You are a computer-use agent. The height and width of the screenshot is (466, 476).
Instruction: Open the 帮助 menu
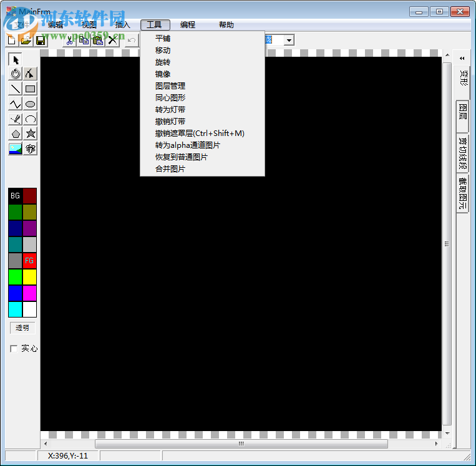pyautogui.click(x=226, y=24)
